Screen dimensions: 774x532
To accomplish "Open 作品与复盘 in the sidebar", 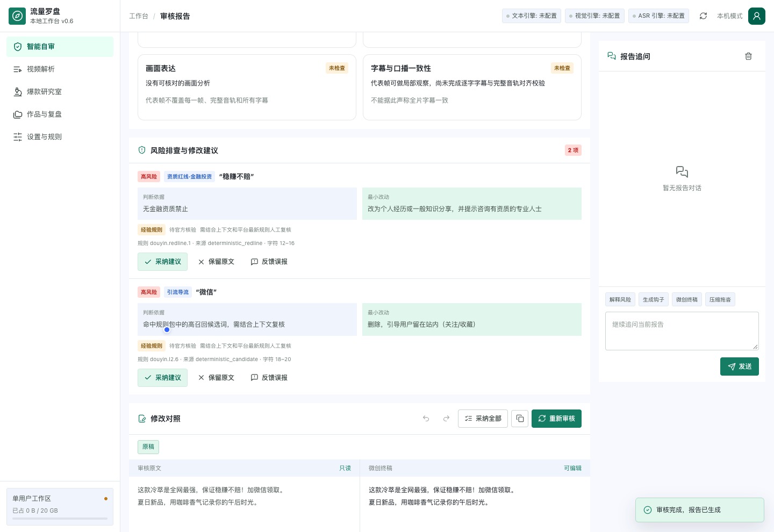I will point(60,114).
